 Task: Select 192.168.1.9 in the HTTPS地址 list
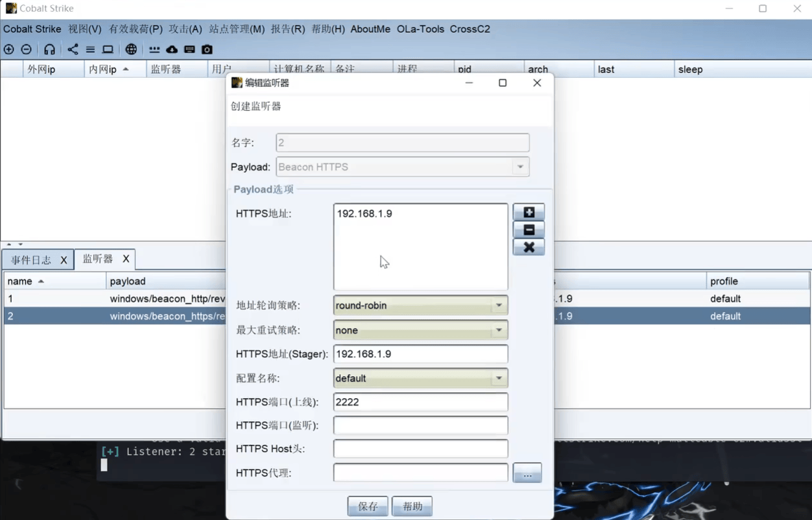tap(364, 213)
